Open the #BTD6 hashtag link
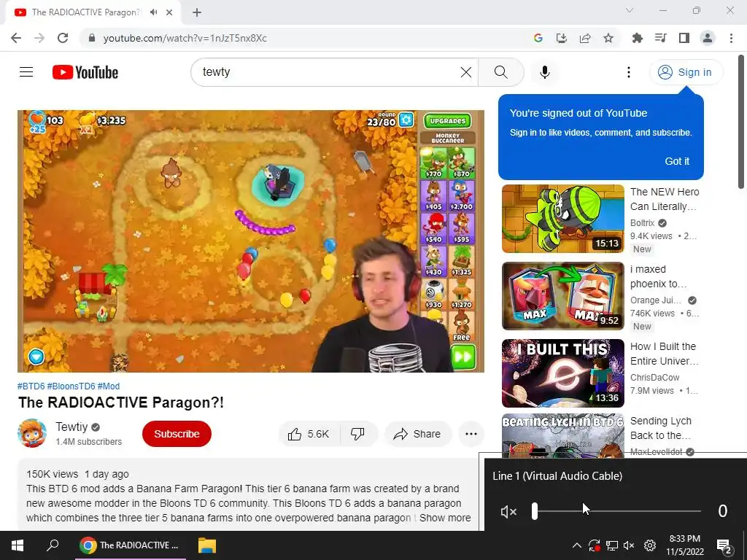The image size is (747, 560). point(31,386)
